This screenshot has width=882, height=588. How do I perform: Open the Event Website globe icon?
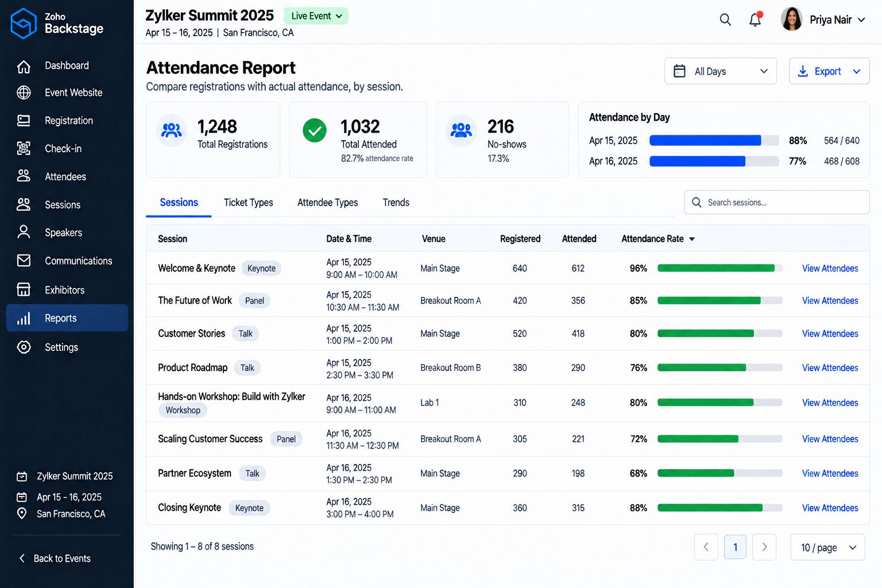click(24, 92)
